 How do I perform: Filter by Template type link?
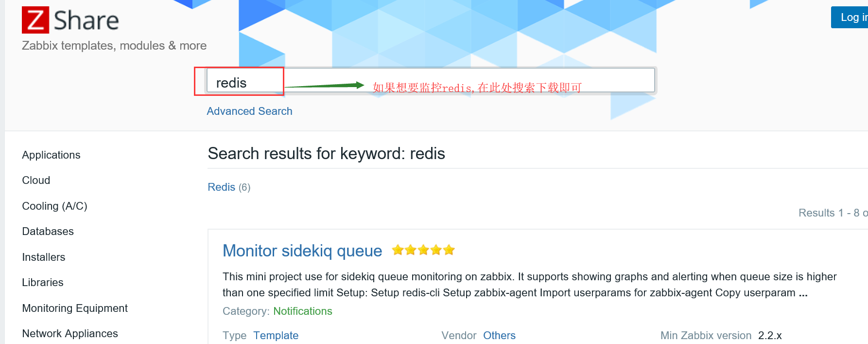[x=276, y=336]
